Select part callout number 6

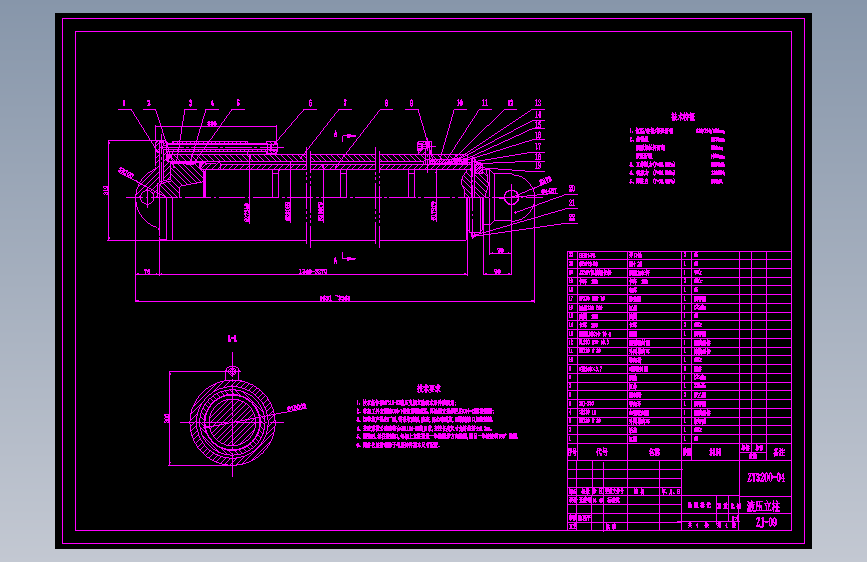(x=310, y=103)
